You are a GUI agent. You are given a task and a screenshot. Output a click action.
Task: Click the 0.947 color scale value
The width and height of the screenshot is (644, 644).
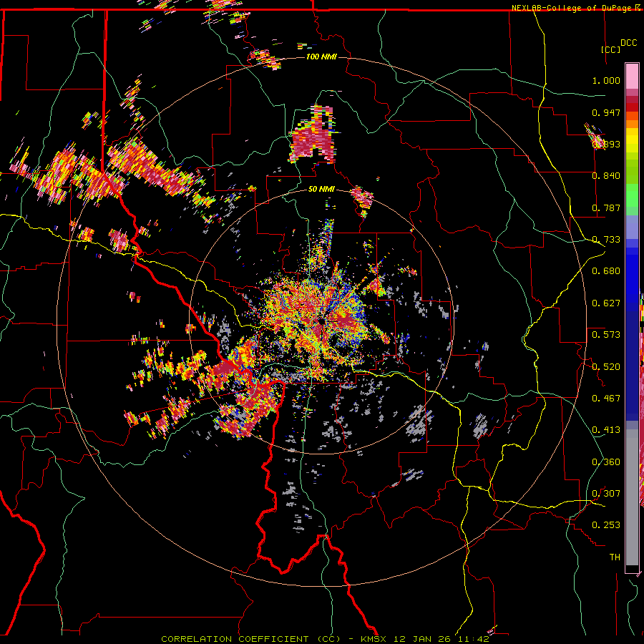pos(606,112)
